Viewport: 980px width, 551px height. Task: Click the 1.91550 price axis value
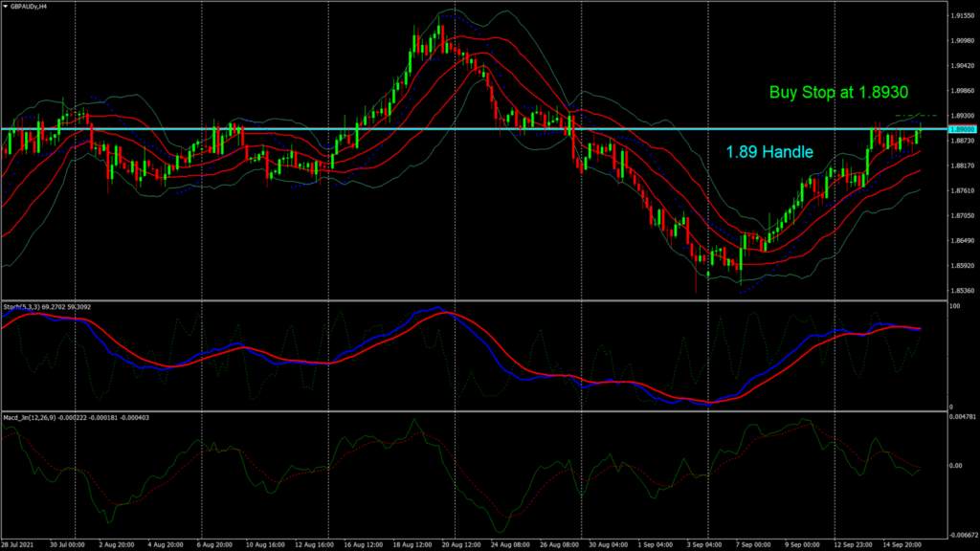pos(963,15)
